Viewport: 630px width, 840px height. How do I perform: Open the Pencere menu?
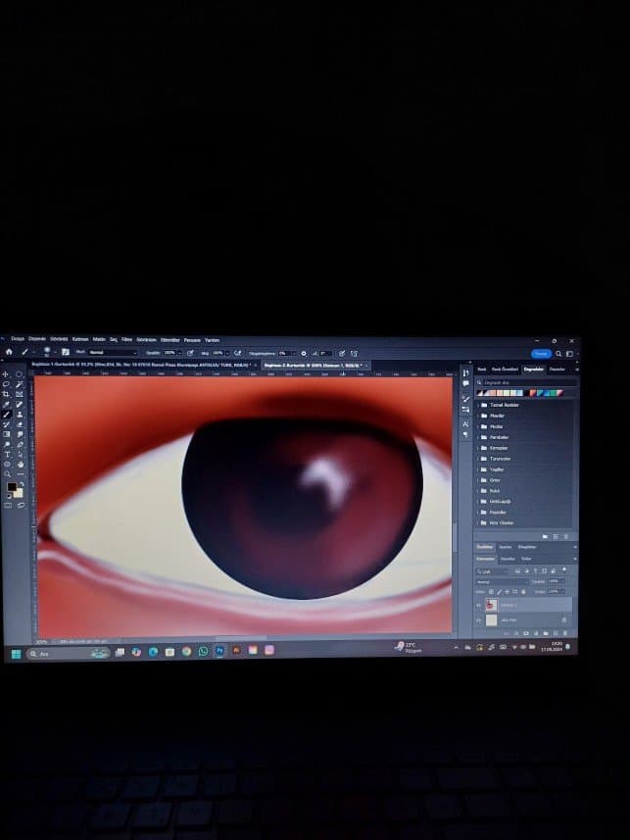coord(192,340)
